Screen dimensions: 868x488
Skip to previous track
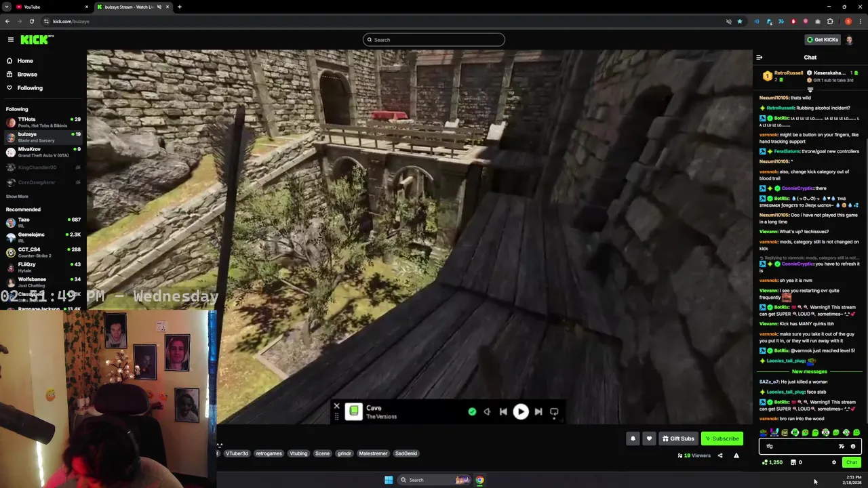pos(503,412)
